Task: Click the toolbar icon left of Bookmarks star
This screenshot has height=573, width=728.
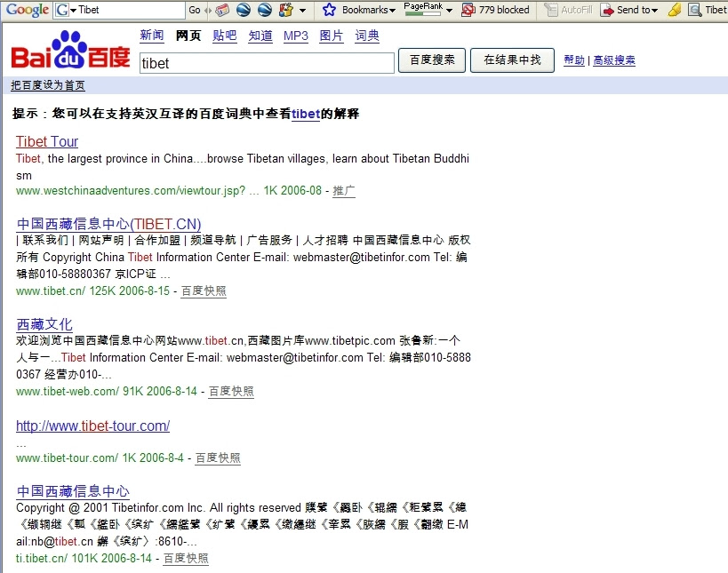Action: pos(286,10)
